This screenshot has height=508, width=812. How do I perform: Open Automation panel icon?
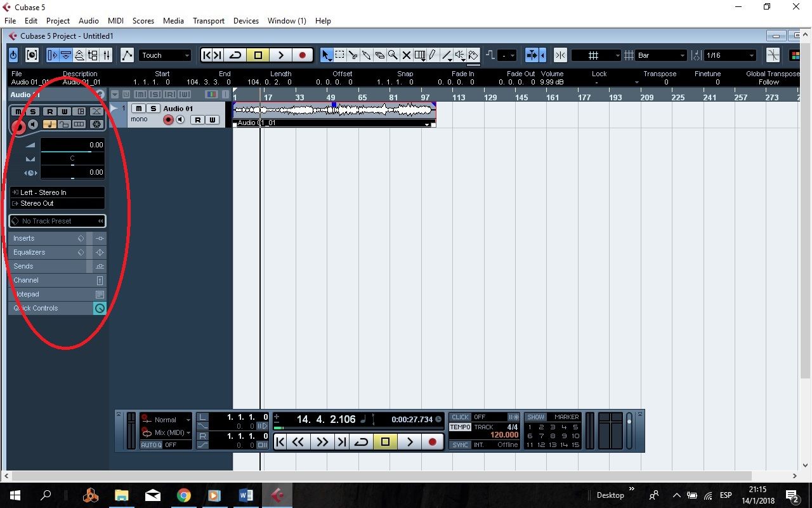click(127, 55)
